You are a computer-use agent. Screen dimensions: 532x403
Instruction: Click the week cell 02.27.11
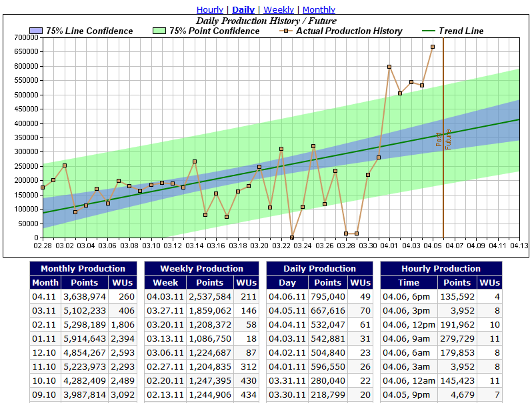165,367
